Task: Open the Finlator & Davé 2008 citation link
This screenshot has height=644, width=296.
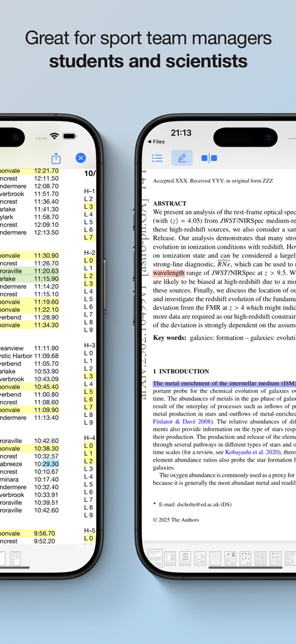Action: tap(183, 421)
